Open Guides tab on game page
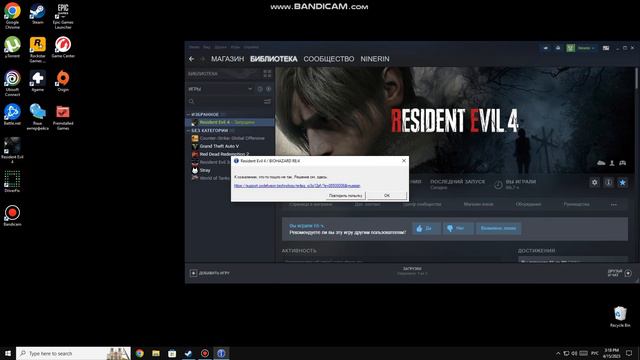The image size is (640, 360). (576, 204)
